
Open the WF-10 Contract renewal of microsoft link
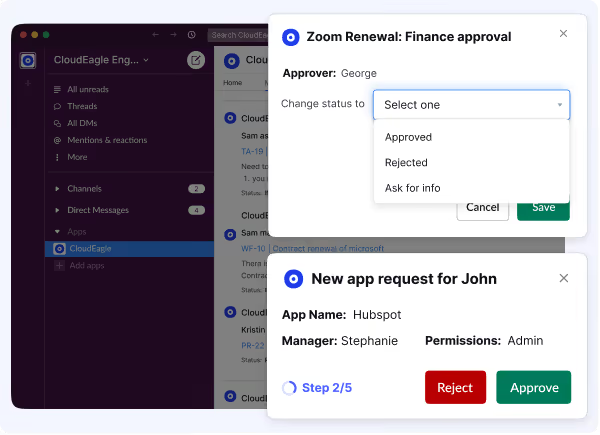[312, 249]
